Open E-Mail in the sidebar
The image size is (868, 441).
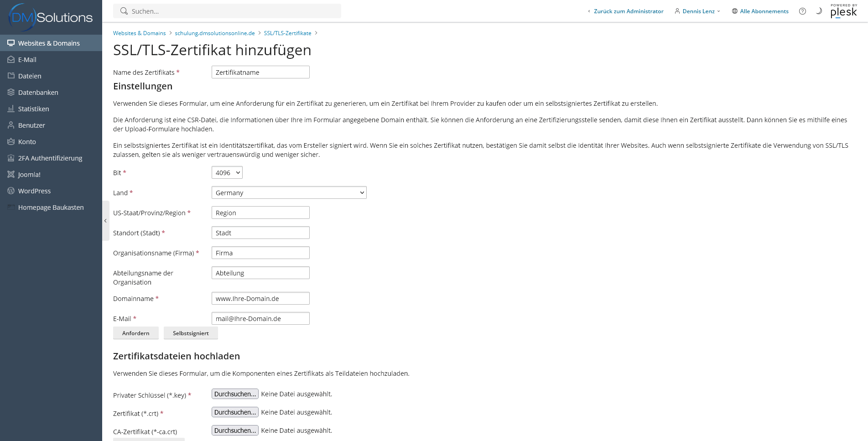pos(27,60)
